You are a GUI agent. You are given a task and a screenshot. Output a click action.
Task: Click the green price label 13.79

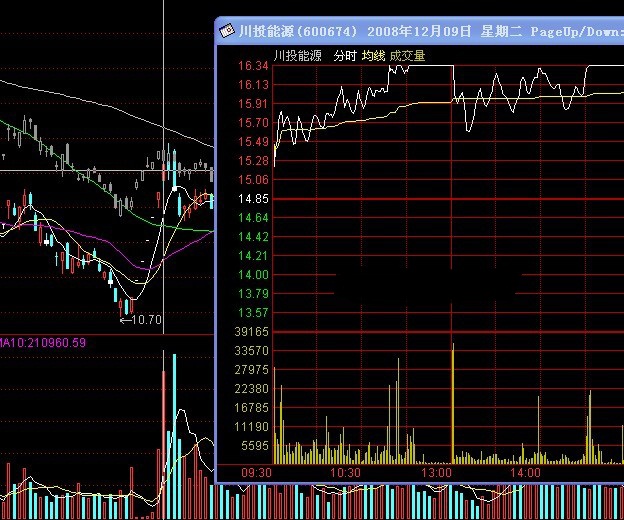pyautogui.click(x=253, y=294)
